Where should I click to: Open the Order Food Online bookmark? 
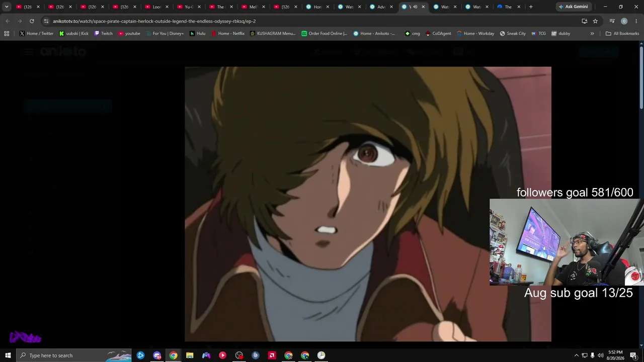325,34
